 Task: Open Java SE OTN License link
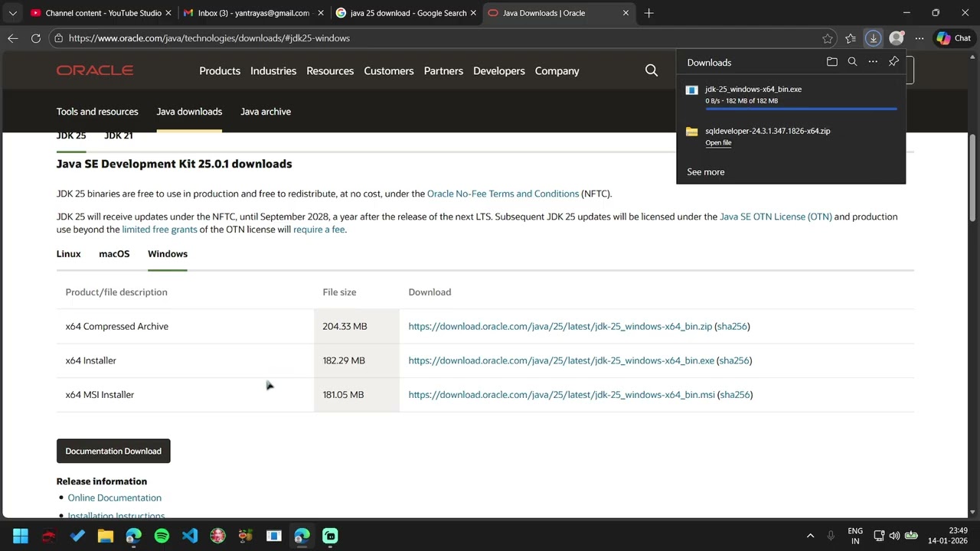pos(776,217)
